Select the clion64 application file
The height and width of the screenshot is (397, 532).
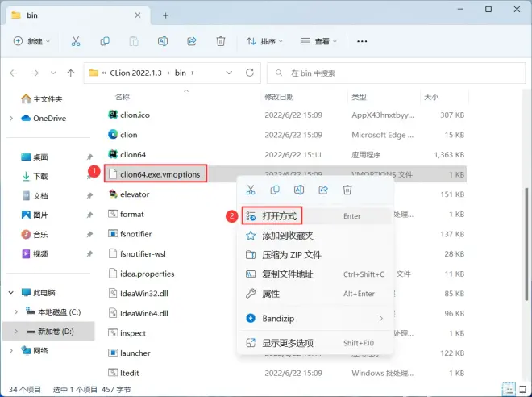point(133,155)
